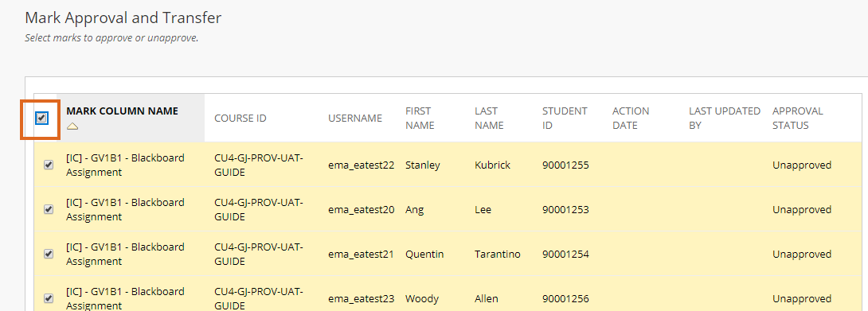Sort by Last Name column header
868x311 pixels.
point(490,119)
